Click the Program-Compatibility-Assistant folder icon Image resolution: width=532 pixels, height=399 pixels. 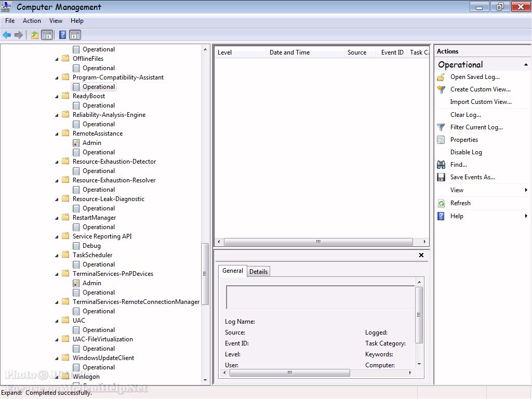coord(65,77)
